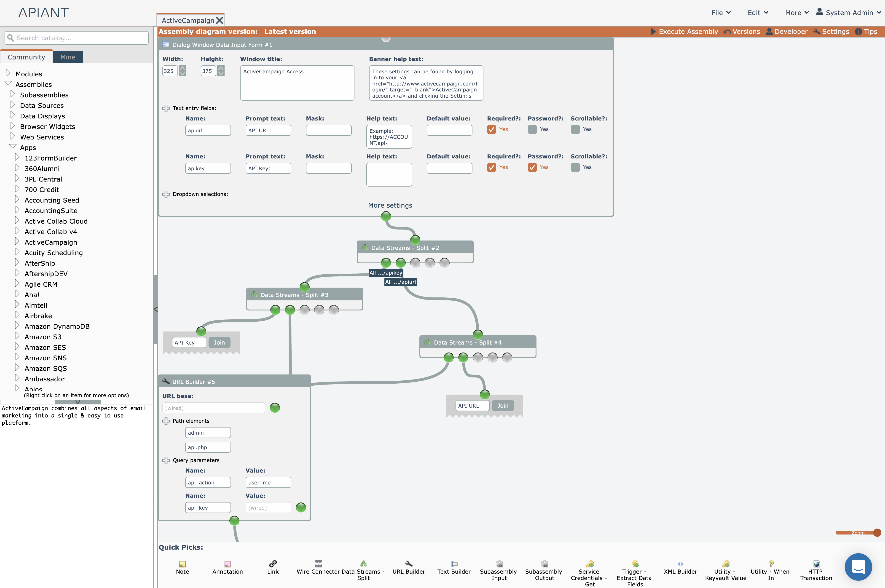Click the Wire Connector icon

click(318, 564)
